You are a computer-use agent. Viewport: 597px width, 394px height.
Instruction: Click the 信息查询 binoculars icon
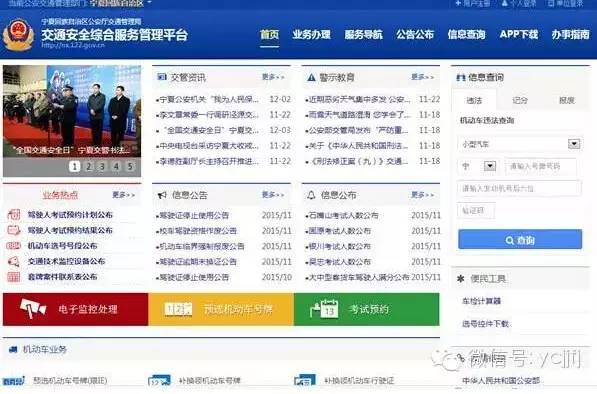pyautogui.click(x=461, y=78)
